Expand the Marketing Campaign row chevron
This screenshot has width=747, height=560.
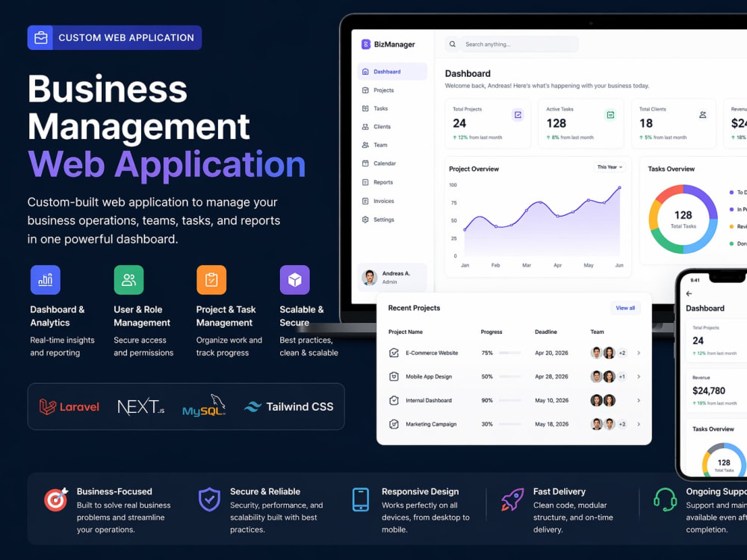pos(639,424)
